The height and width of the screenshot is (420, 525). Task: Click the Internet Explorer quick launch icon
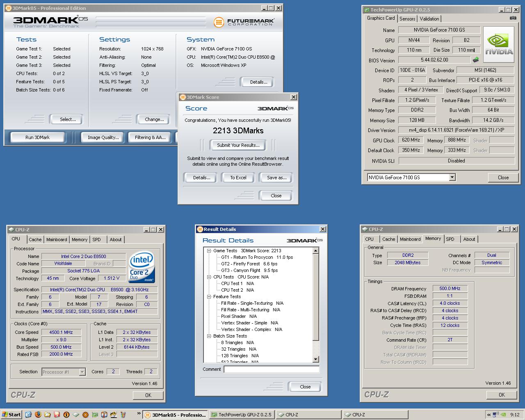[28, 415]
